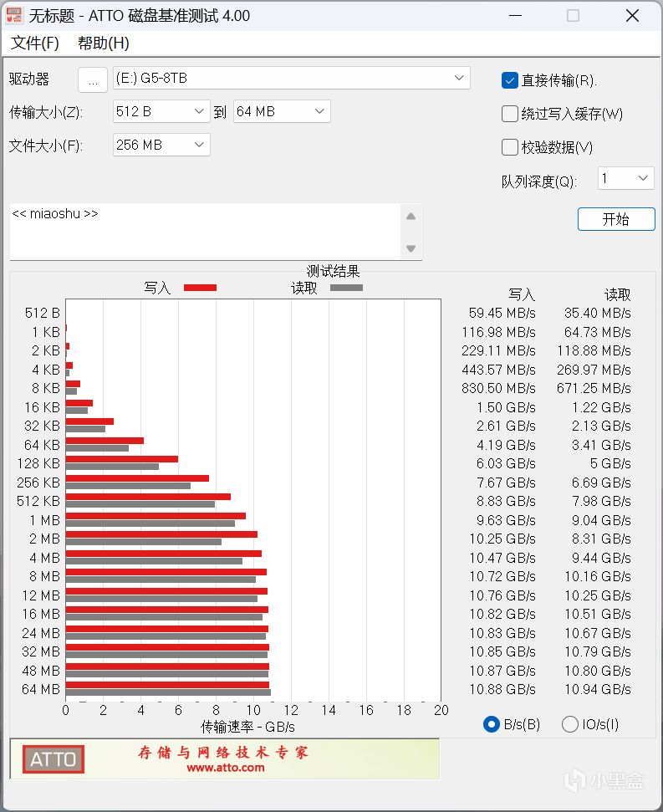Click the 10.25 GB/s write value for 2 MB
This screenshot has width=663, height=812.
[502, 539]
